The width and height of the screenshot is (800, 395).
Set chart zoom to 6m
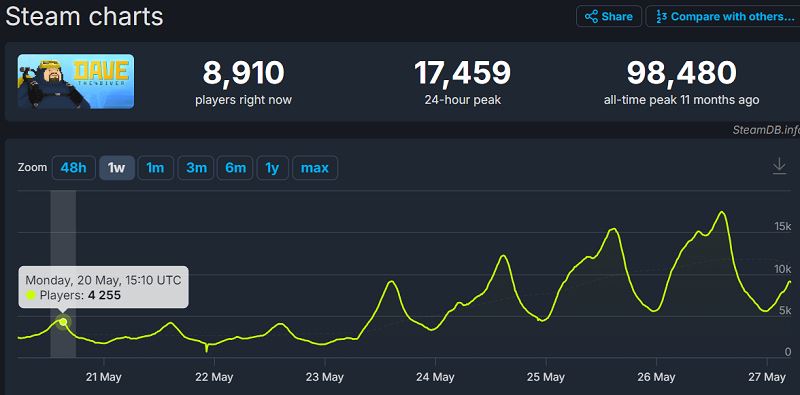coord(235,168)
